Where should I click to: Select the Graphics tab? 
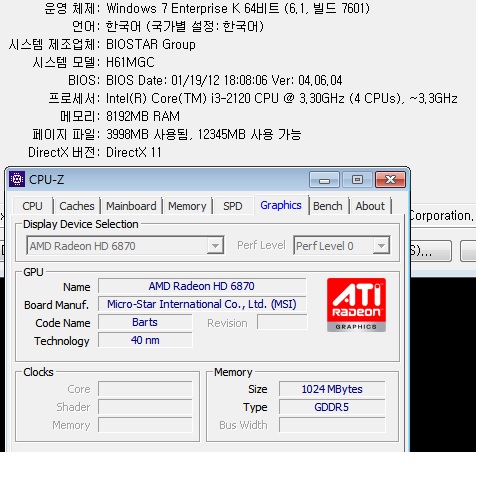click(281, 205)
